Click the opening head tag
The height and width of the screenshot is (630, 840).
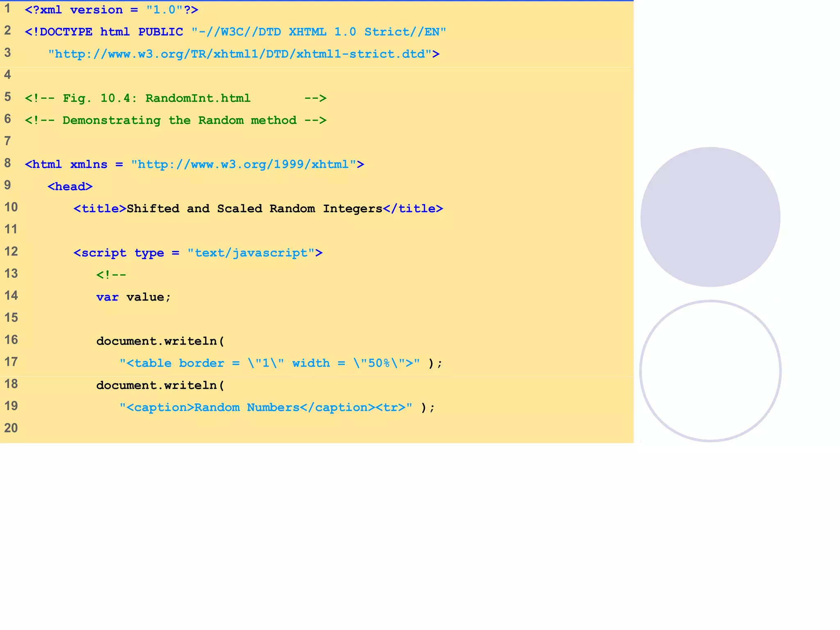click(70, 187)
